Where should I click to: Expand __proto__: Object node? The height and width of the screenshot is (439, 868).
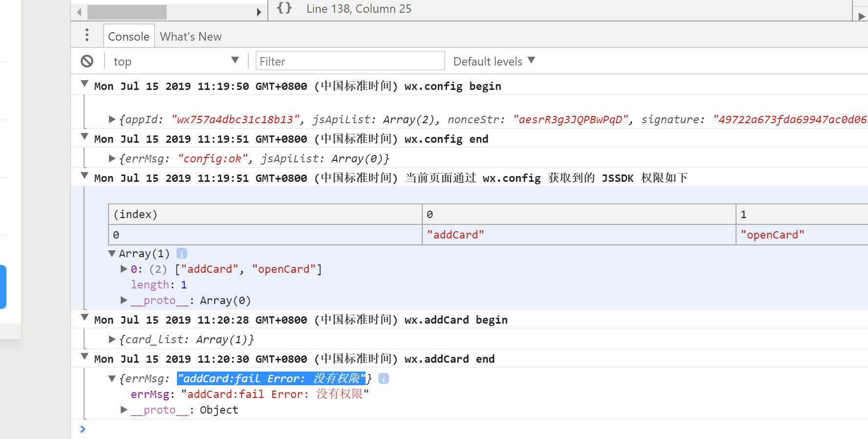click(124, 410)
